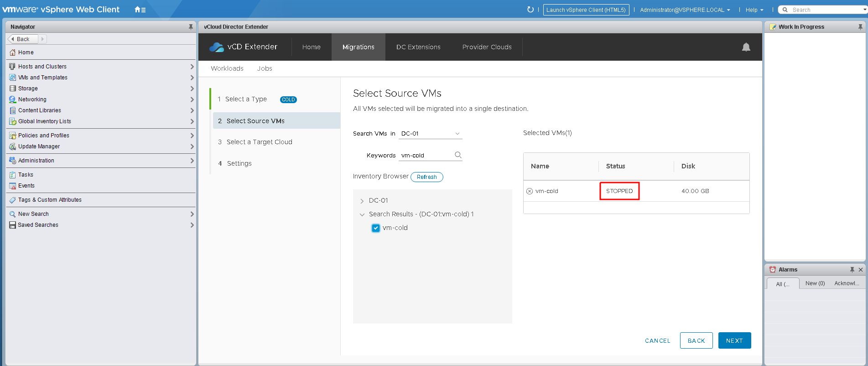Expand the Saved Searches row arrow
868x366 pixels.
tap(192, 225)
